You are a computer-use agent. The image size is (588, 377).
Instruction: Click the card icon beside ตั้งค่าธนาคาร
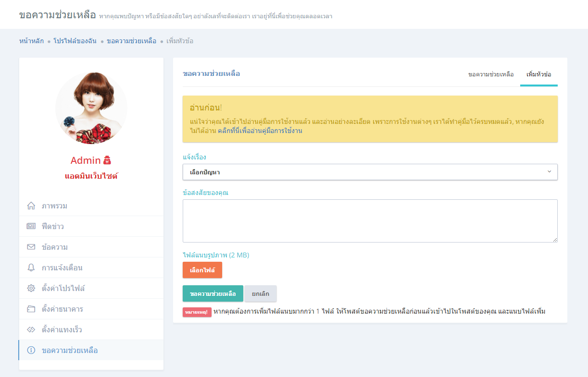[31, 309]
